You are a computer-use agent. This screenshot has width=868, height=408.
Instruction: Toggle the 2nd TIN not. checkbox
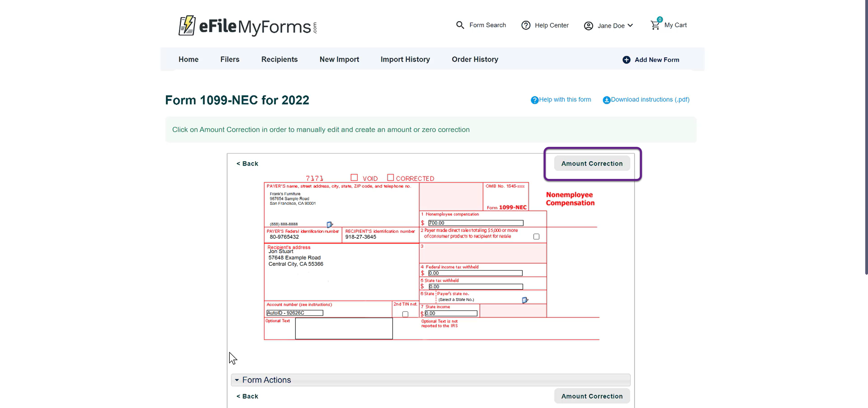[x=405, y=314]
